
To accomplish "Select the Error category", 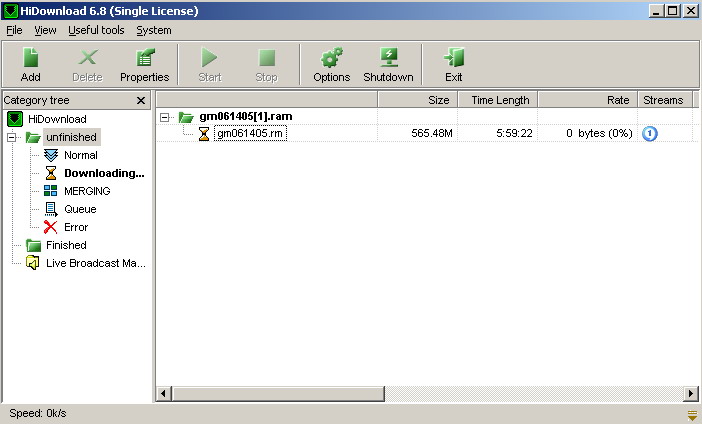I will (76, 227).
